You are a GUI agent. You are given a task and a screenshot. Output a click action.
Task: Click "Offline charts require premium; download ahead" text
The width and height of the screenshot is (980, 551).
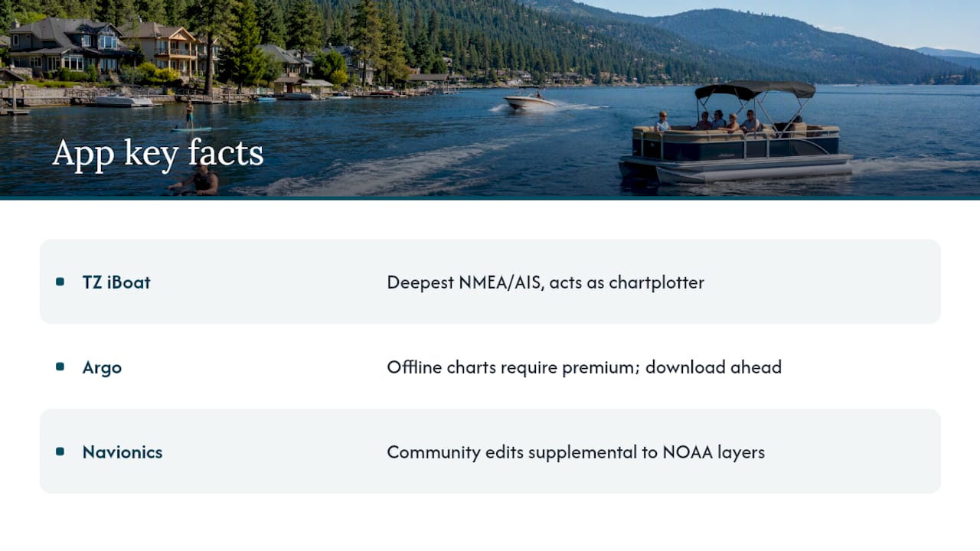[584, 367]
